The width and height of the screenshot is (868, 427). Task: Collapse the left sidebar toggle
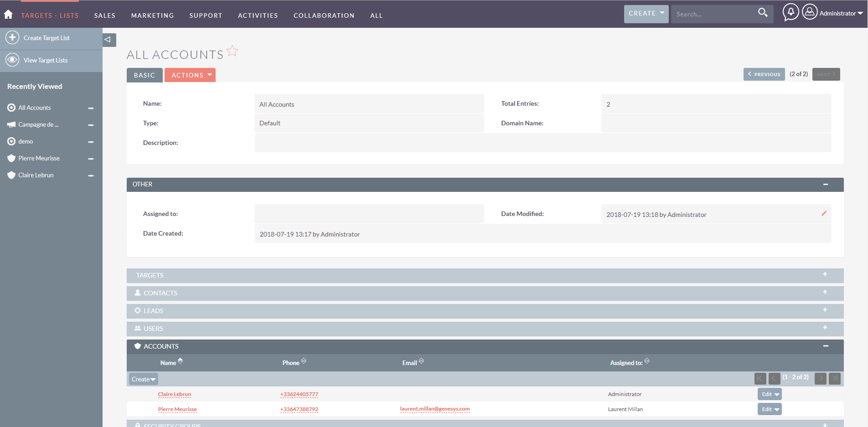[108, 40]
